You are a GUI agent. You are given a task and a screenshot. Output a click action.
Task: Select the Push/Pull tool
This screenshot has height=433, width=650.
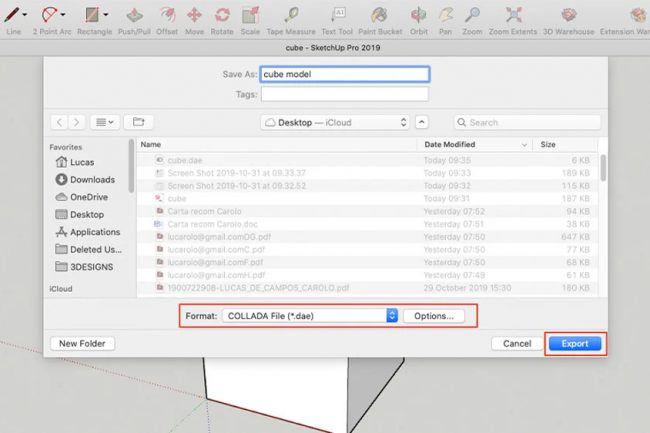pos(133,16)
